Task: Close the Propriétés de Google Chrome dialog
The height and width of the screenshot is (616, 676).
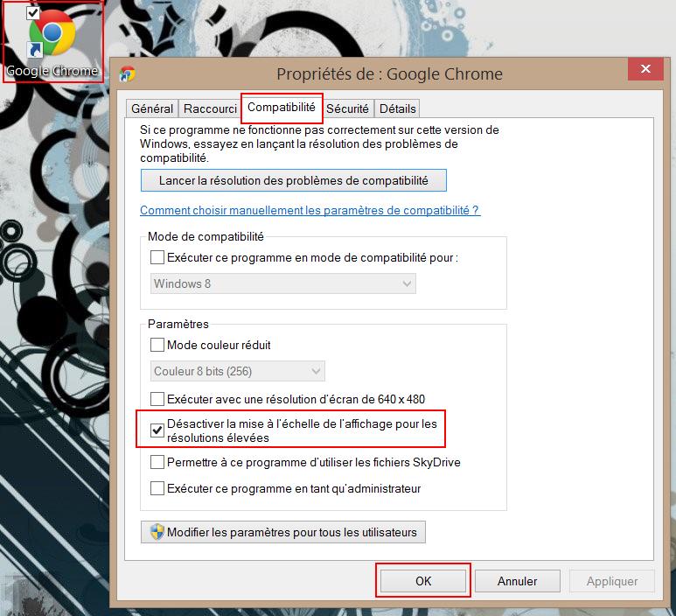Action: click(x=645, y=69)
